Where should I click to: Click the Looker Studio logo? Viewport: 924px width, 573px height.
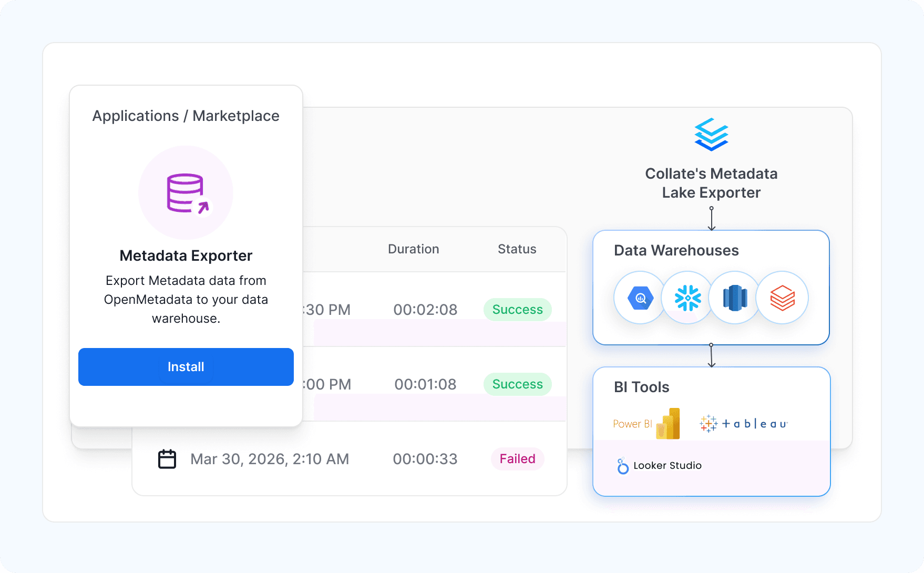point(659,466)
